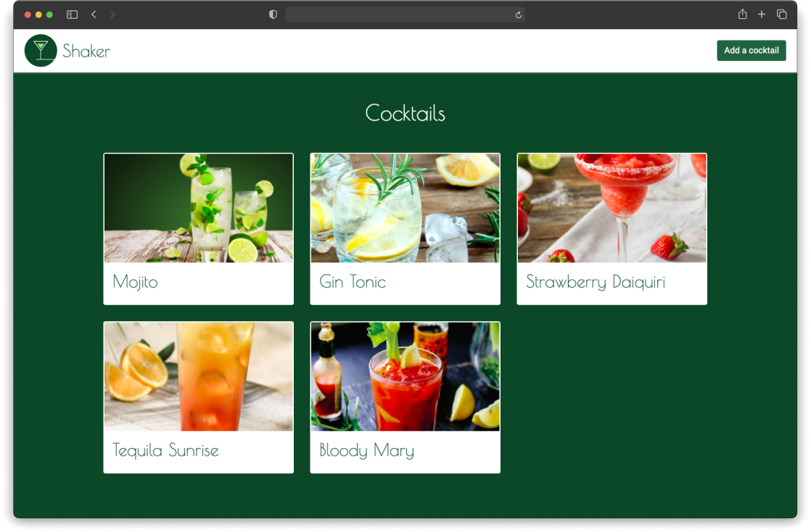Select the Gin Tonic card picture
The width and height of the screenshot is (811, 532).
click(x=405, y=207)
